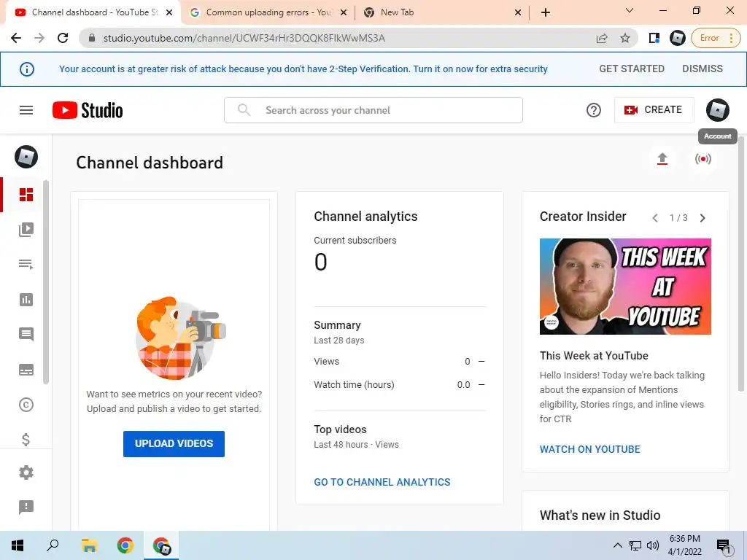The width and height of the screenshot is (747, 560).
Task: Close the Common uploading errors tab
Action: (344, 12)
